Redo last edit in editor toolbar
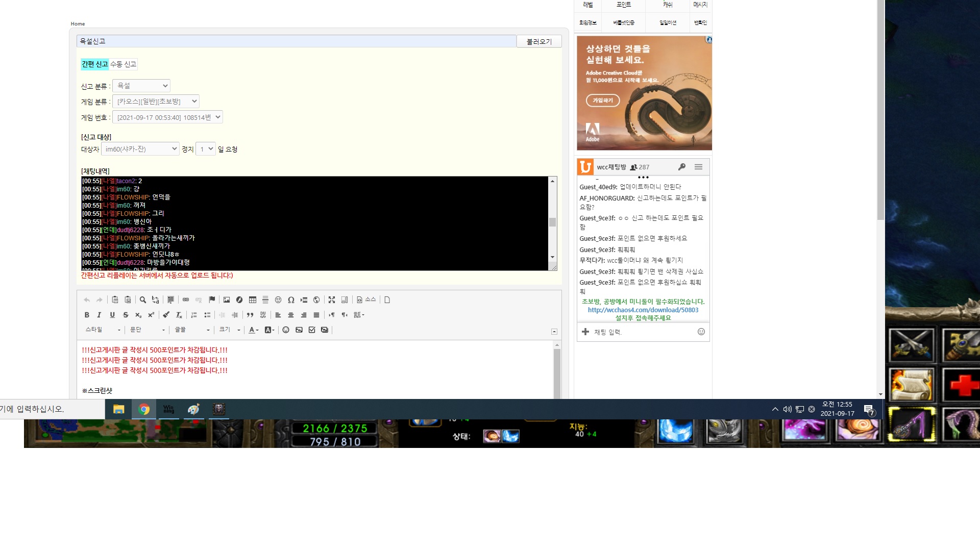Viewport: 980px width, 551px height. (x=100, y=300)
